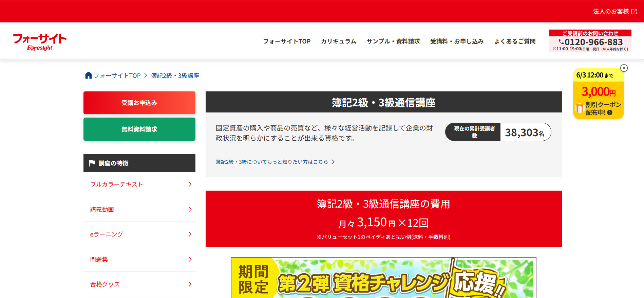Click the 講座の特徴 section header

pyautogui.click(x=139, y=163)
